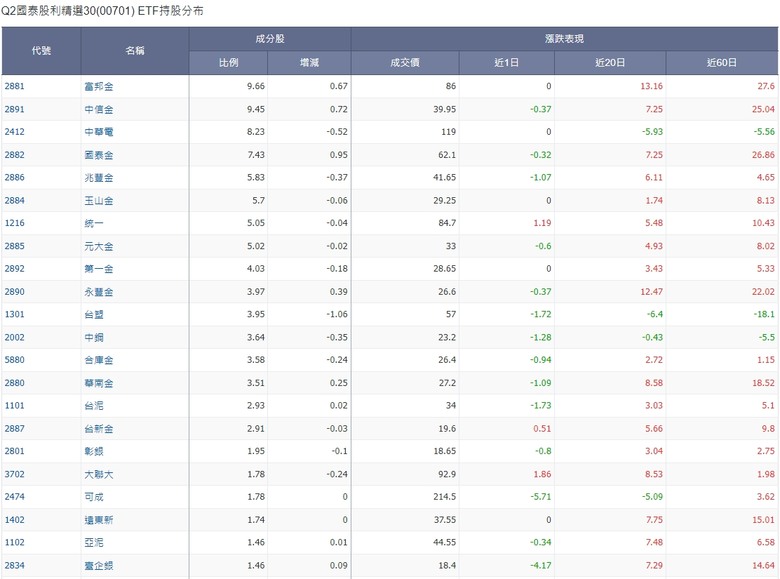Click the 臺企銀 stock name
The height and width of the screenshot is (579, 780).
pos(98,566)
